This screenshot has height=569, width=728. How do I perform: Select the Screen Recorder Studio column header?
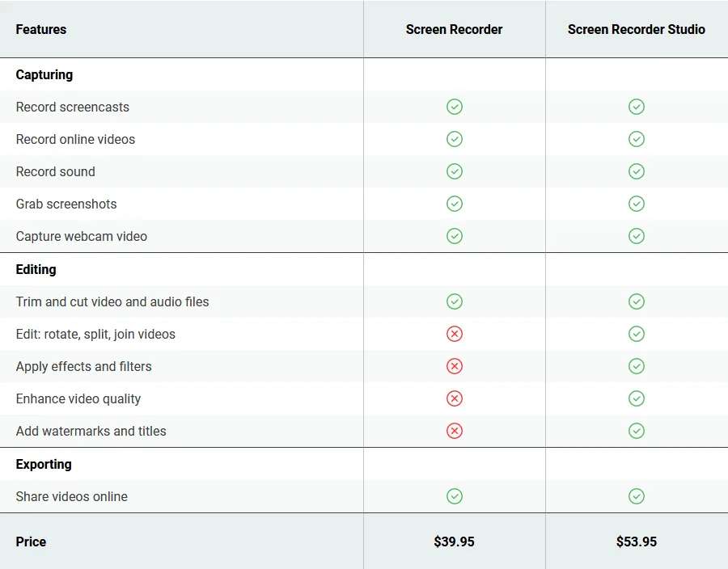pyautogui.click(x=636, y=29)
